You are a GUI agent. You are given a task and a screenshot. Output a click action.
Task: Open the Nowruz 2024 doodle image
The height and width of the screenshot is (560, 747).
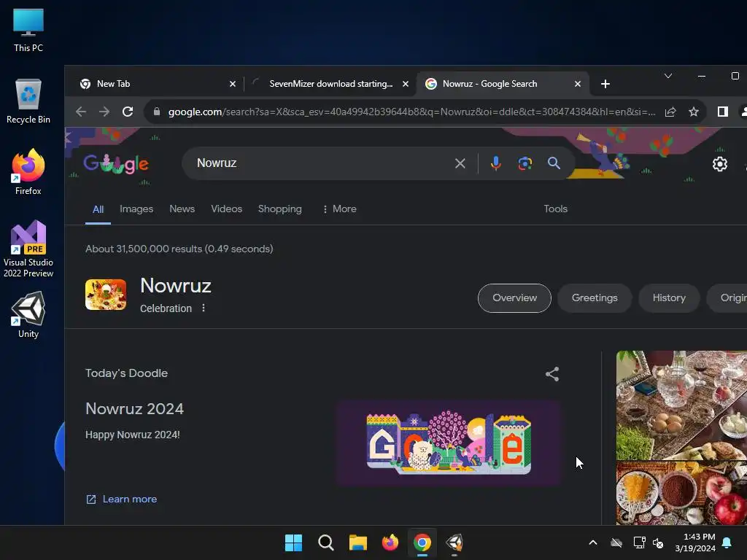point(449,443)
